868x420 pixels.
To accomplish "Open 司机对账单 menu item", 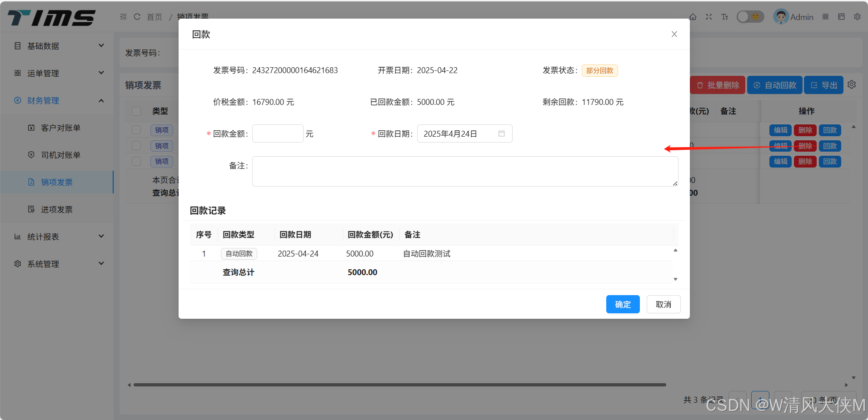I will (57, 155).
